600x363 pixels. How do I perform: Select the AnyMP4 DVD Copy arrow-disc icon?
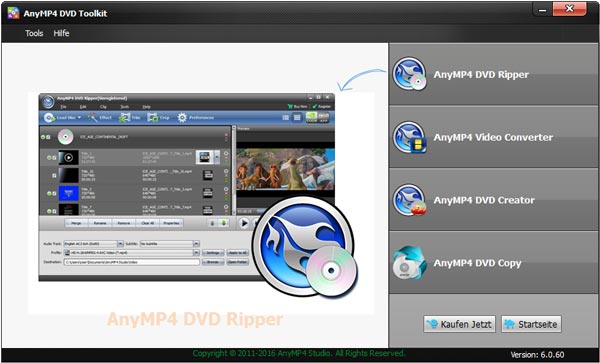(x=409, y=263)
